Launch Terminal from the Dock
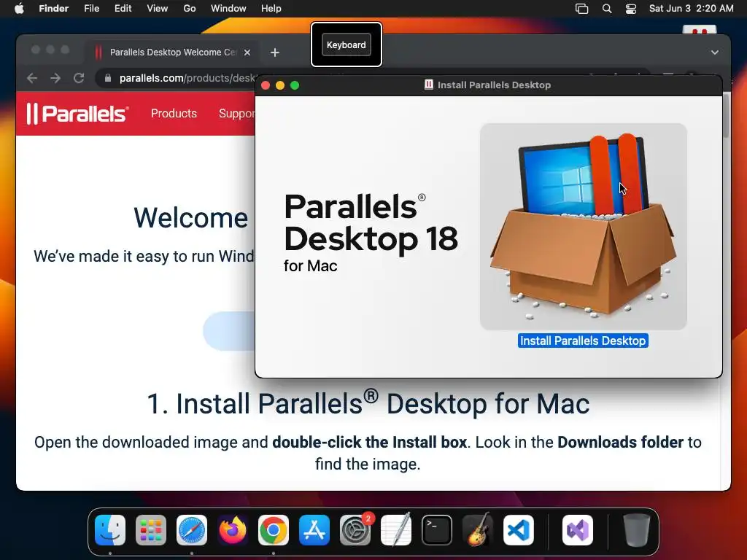Screen dimensions: 747x560 [437, 530]
